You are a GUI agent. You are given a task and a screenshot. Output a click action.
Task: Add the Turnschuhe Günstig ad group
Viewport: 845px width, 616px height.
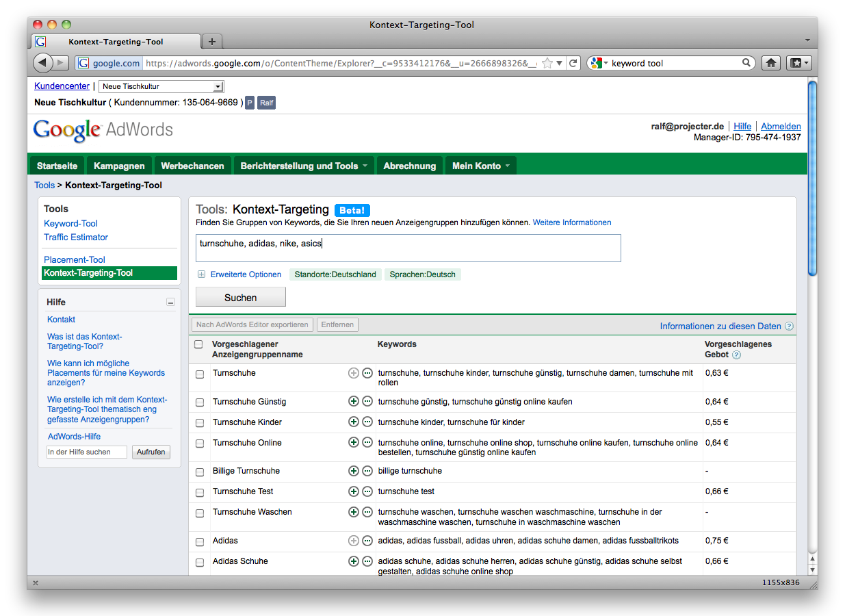click(354, 402)
